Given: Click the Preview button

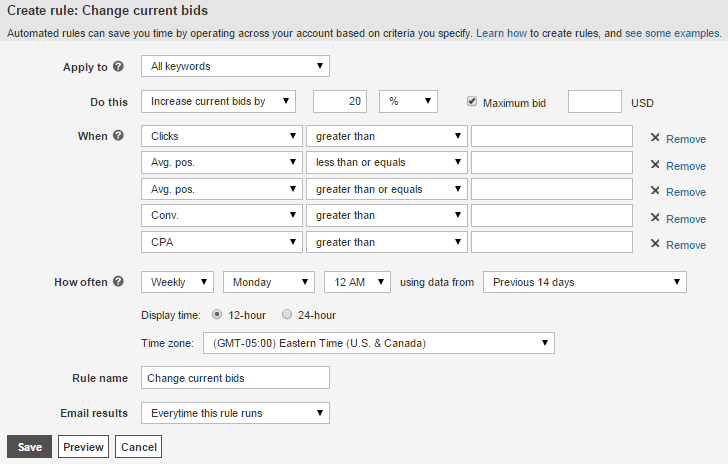Looking at the screenshot, I should pos(84,447).
